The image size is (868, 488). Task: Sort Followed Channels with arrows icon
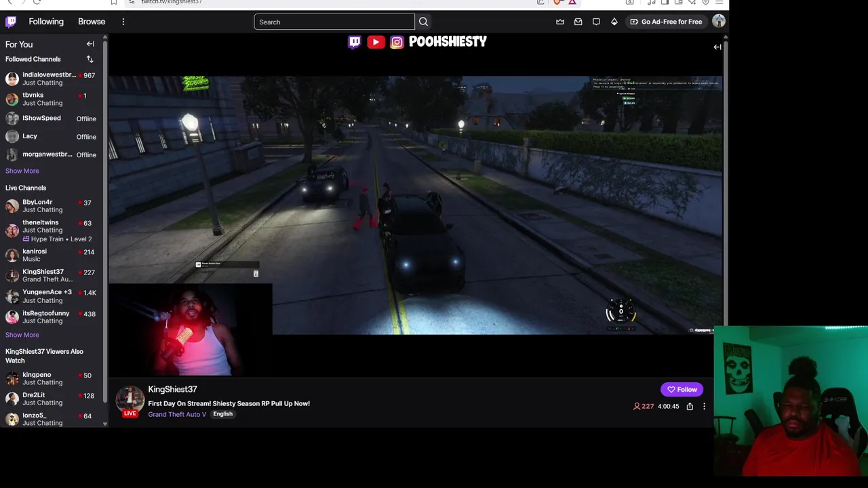tap(90, 59)
